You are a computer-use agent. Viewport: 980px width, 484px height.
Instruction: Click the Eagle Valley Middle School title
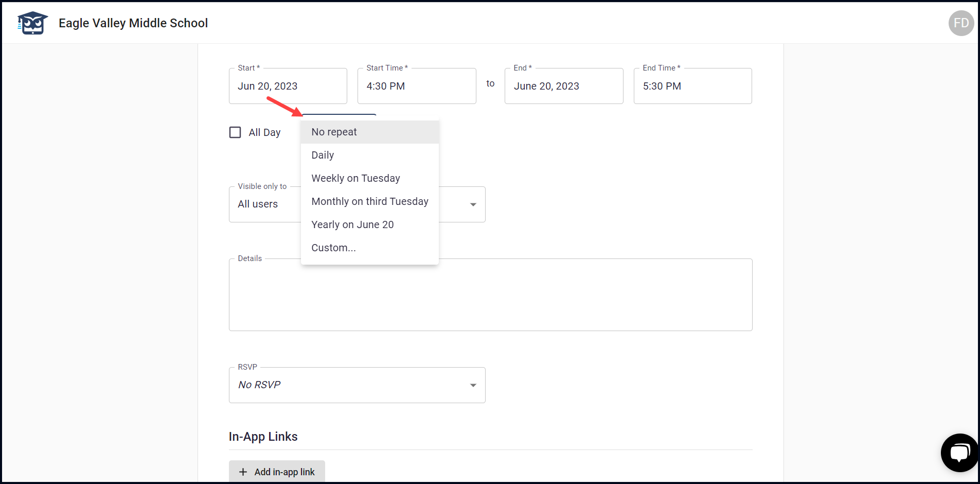133,23
